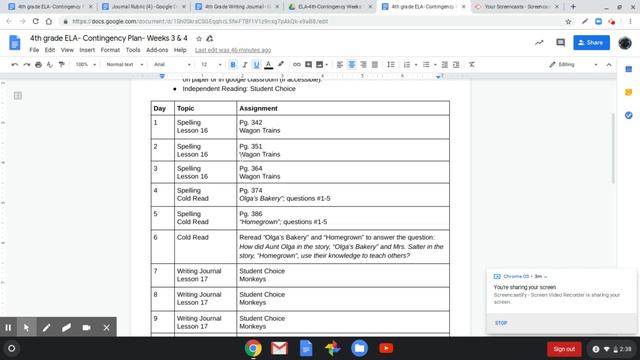Click the bulleted list icon
The width and height of the screenshot is (640, 360).
click(x=426, y=64)
